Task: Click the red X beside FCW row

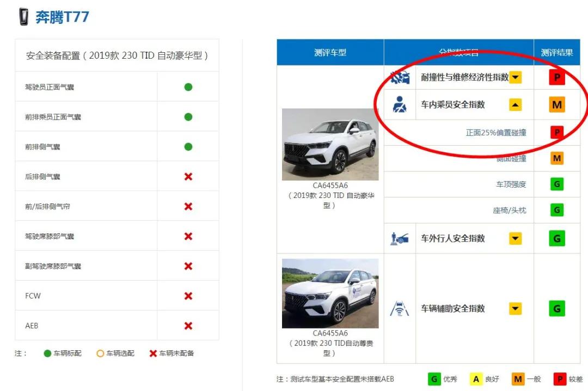Action: tap(187, 296)
